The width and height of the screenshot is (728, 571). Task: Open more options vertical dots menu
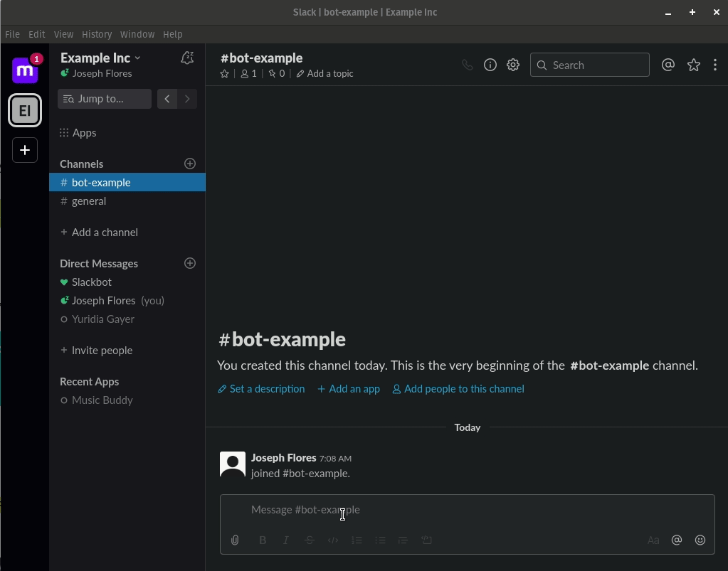(x=715, y=65)
